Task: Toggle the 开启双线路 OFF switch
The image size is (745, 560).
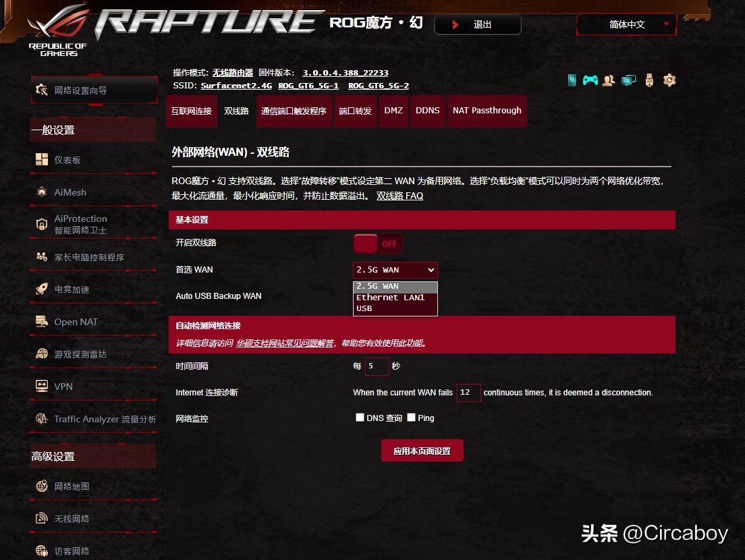Action: pos(378,244)
